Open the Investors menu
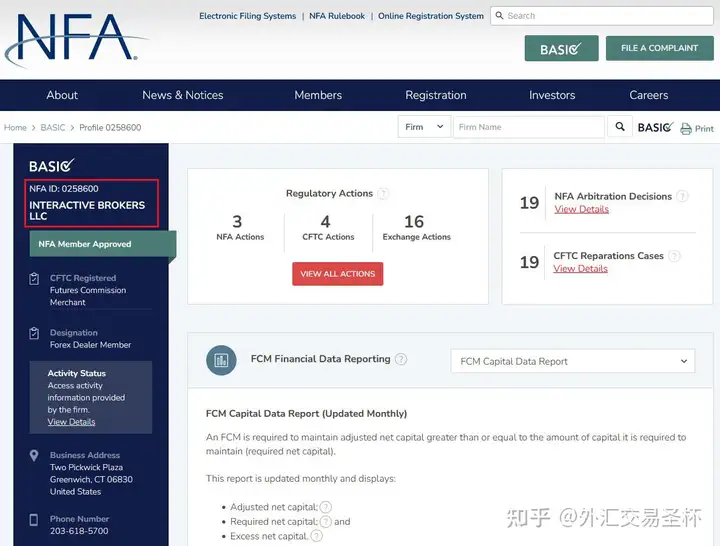This screenshot has width=720, height=546. (x=552, y=95)
